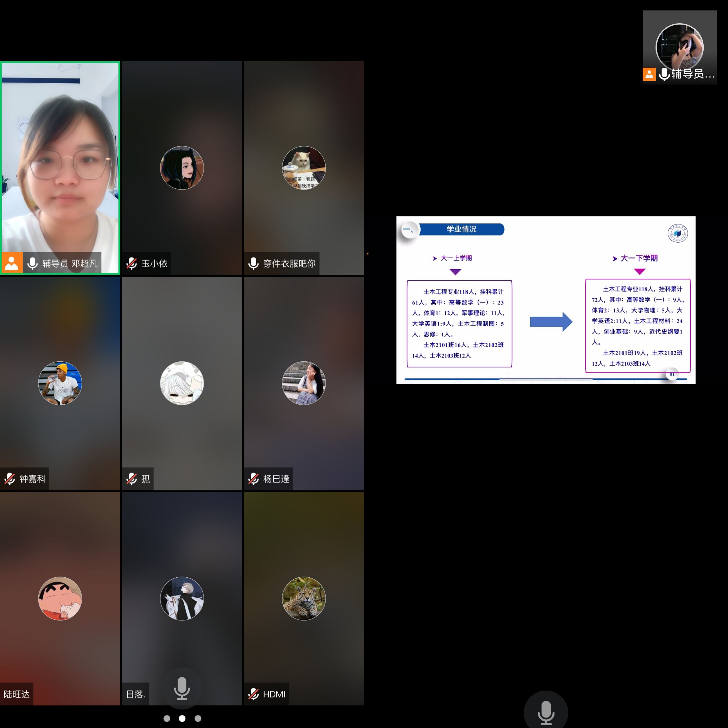Click the cat avatar of 穿件衣服吧你

(x=304, y=168)
